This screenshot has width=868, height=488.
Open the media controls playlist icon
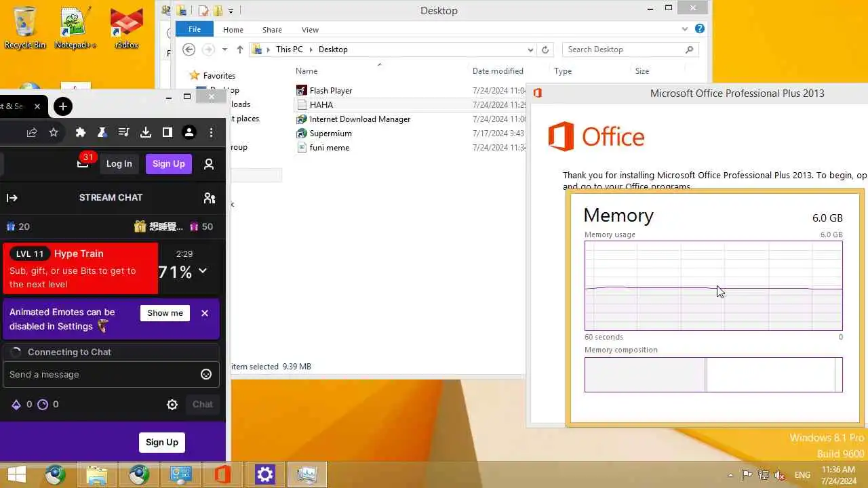coord(123,133)
